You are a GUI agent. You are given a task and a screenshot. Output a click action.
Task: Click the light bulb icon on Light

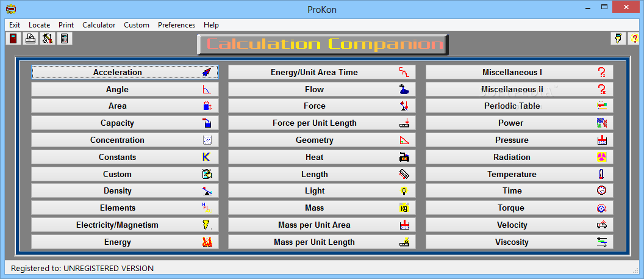click(404, 190)
